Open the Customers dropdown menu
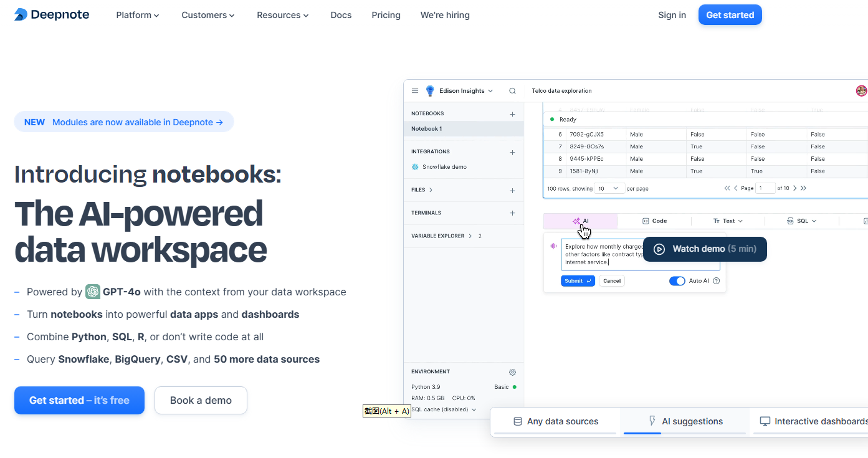Image resolution: width=868 pixels, height=458 pixels. coord(208,15)
